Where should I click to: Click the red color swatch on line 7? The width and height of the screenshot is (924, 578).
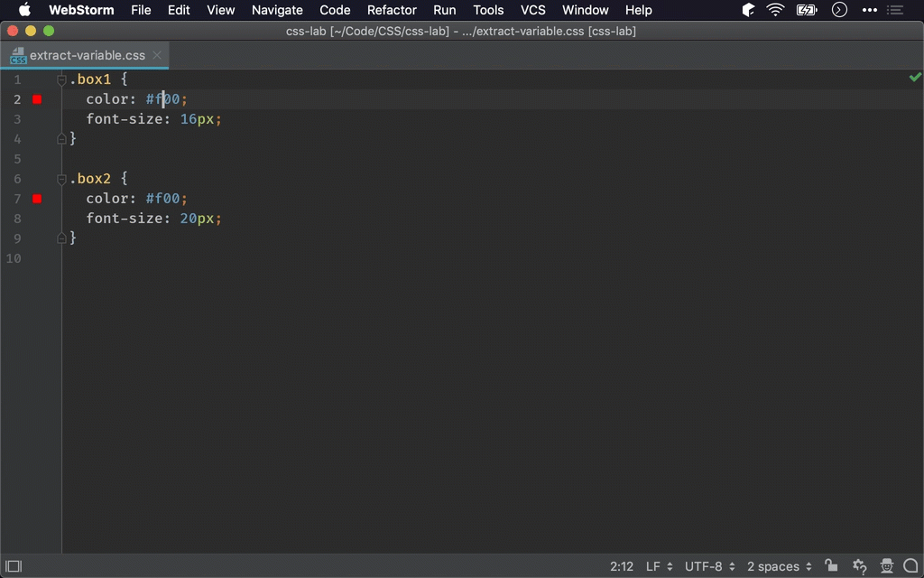[x=37, y=199]
